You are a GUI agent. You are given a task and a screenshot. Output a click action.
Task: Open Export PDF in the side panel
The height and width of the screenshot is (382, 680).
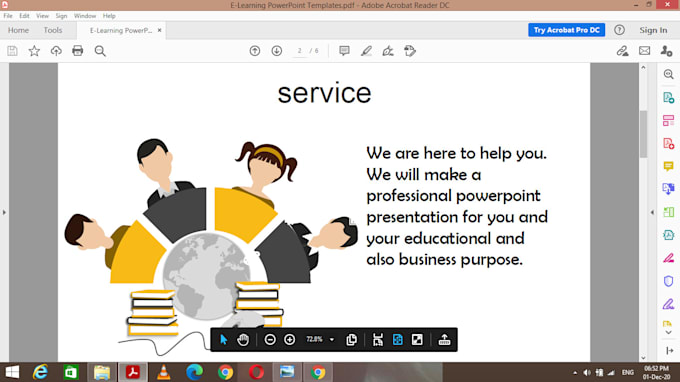click(668, 98)
